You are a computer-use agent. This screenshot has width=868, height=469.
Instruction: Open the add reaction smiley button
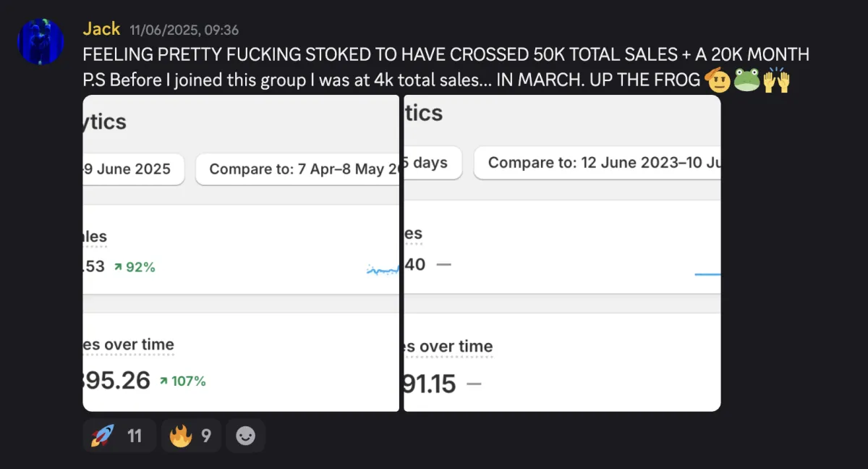246,436
